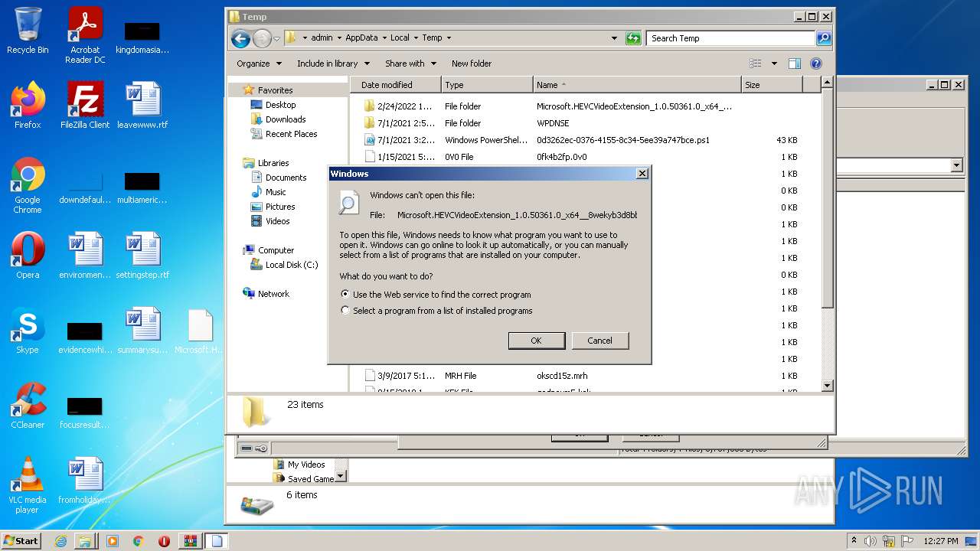The width and height of the screenshot is (980, 551).
Task: Click the refresh button next to address bar
Action: click(633, 38)
